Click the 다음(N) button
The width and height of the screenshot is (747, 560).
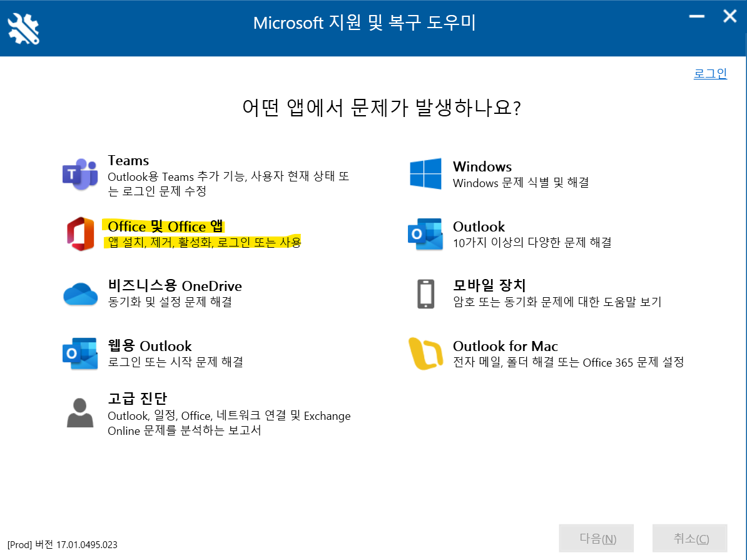coord(596,539)
